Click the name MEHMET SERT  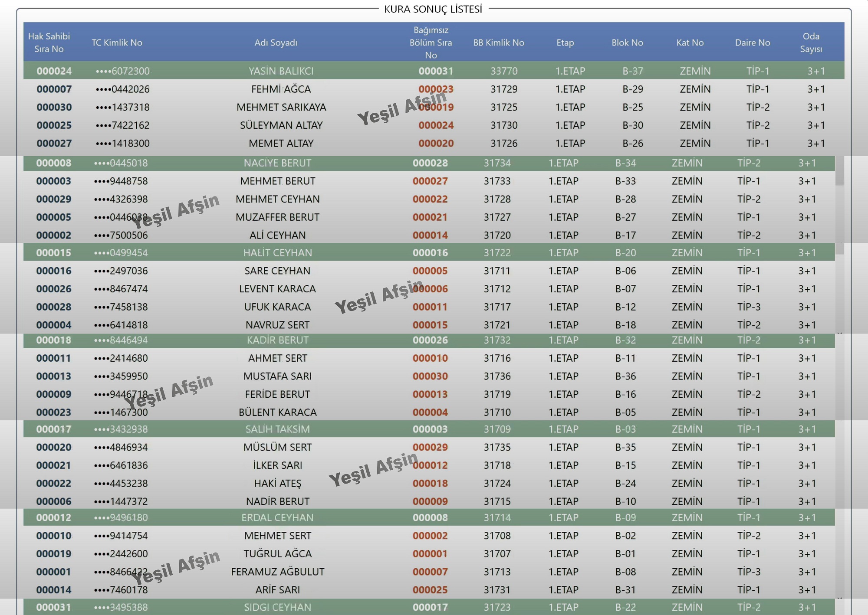click(278, 536)
